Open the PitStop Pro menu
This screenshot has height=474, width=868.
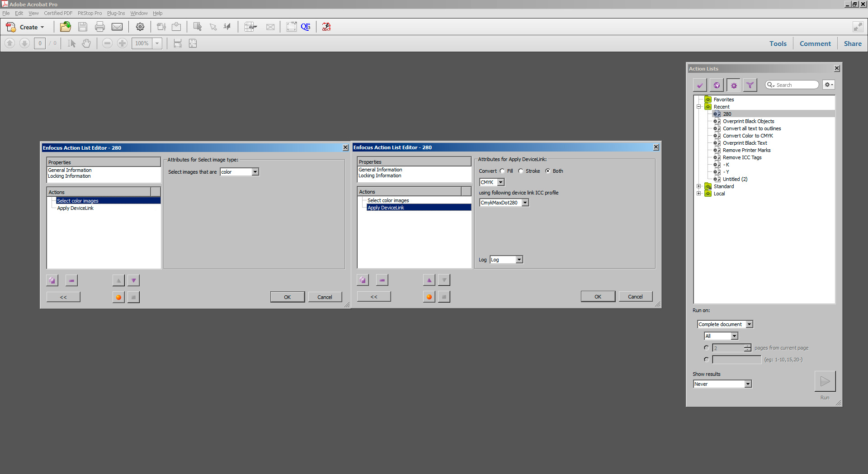[90, 13]
